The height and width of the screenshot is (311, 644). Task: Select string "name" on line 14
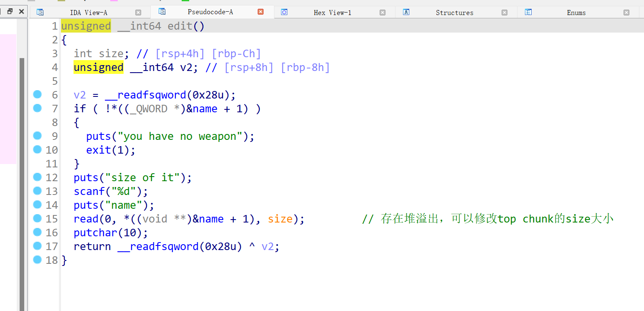tap(123, 205)
